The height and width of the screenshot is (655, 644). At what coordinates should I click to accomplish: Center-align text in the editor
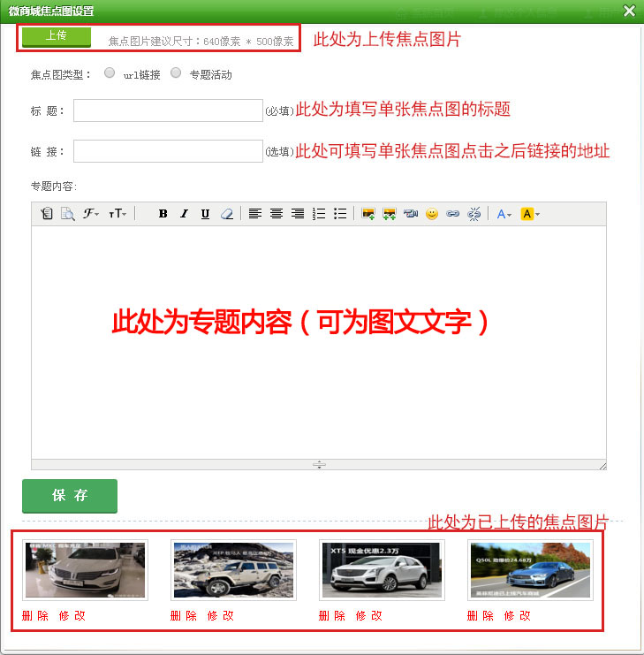(x=277, y=214)
